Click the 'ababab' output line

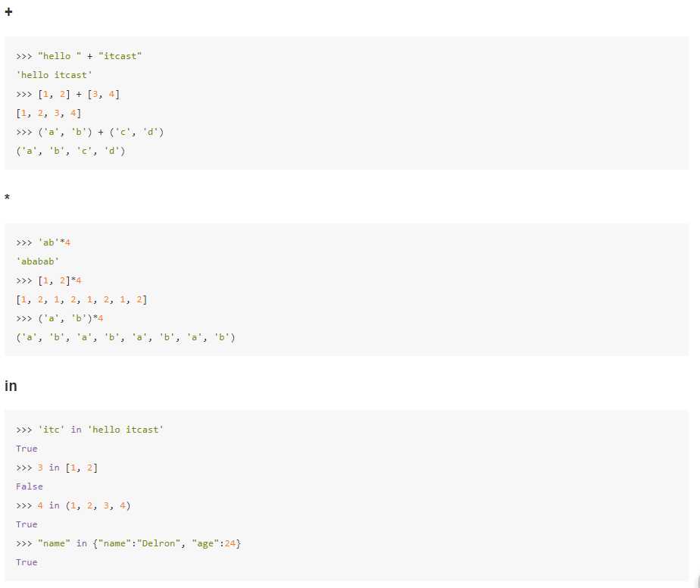[38, 261]
